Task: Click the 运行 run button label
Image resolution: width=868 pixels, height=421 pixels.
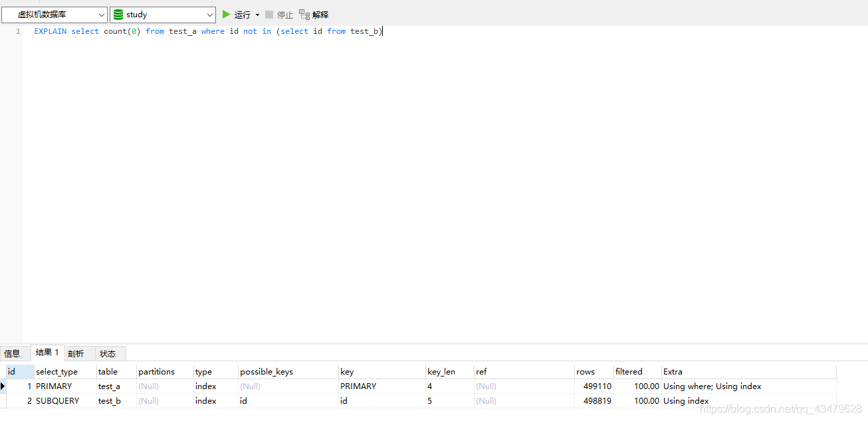Action: [243, 15]
